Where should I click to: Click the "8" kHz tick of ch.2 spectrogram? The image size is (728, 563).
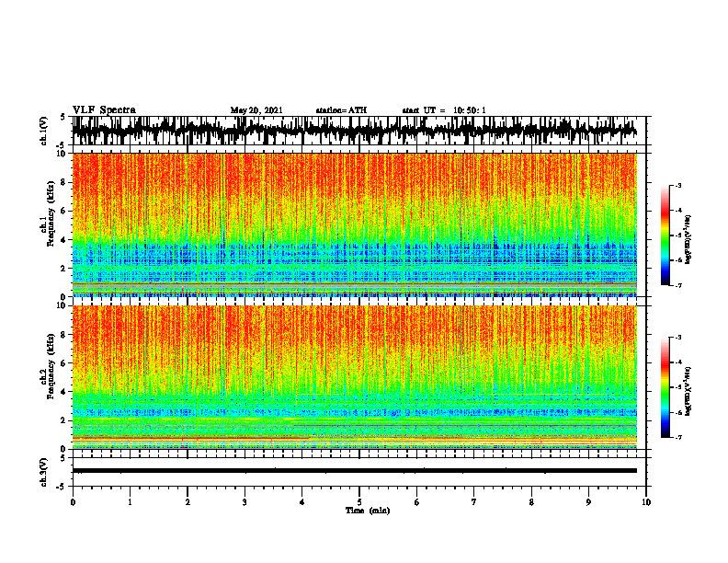point(64,335)
